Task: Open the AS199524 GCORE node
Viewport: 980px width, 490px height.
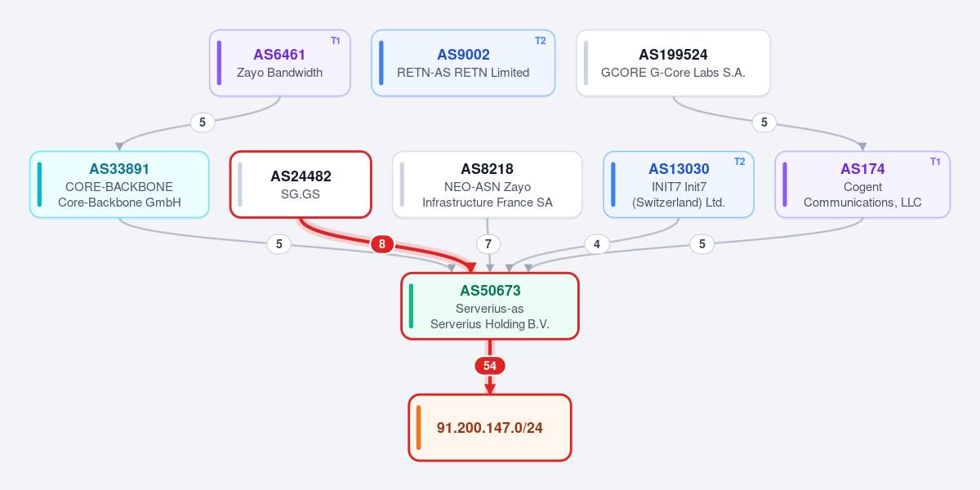Action: coord(673,63)
